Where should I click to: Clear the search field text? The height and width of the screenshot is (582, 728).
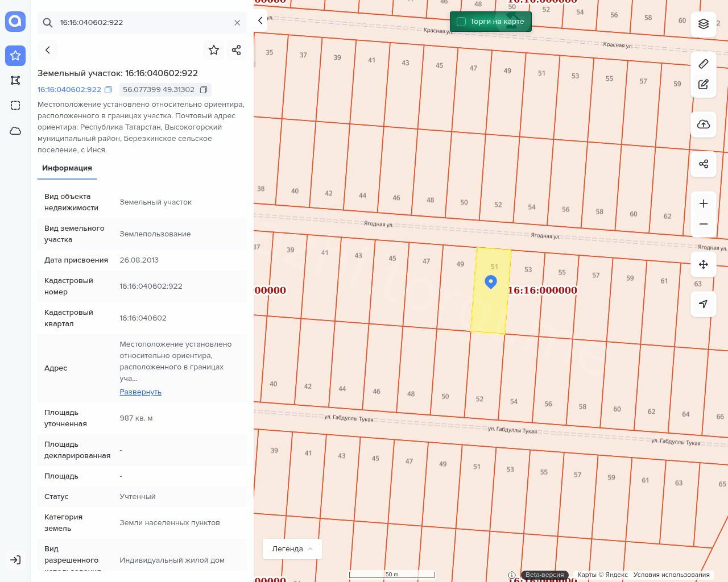click(x=237, y=23)
